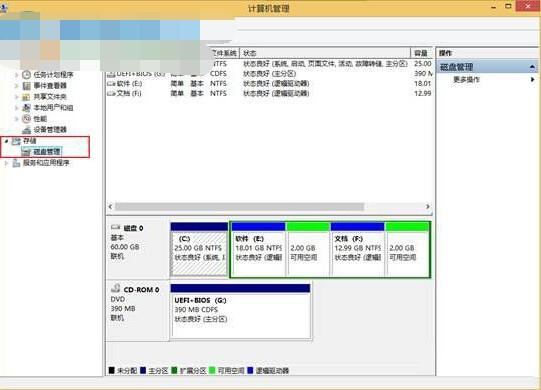
Task: Click the Shared Folders icon
Action: [26, 97]
